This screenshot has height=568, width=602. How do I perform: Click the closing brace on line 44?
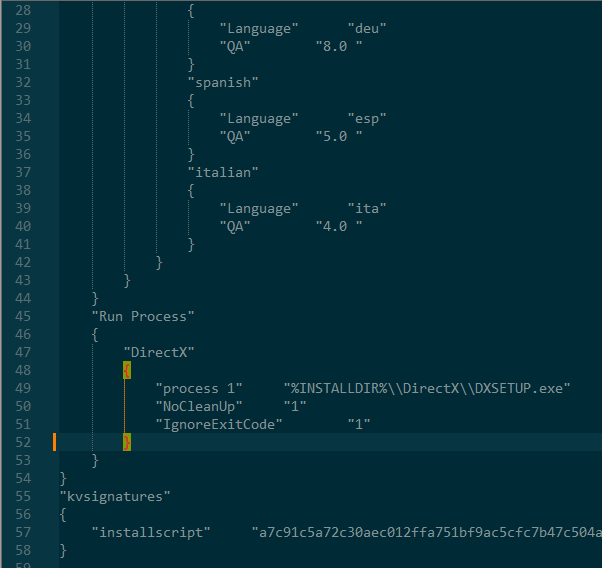95,298
